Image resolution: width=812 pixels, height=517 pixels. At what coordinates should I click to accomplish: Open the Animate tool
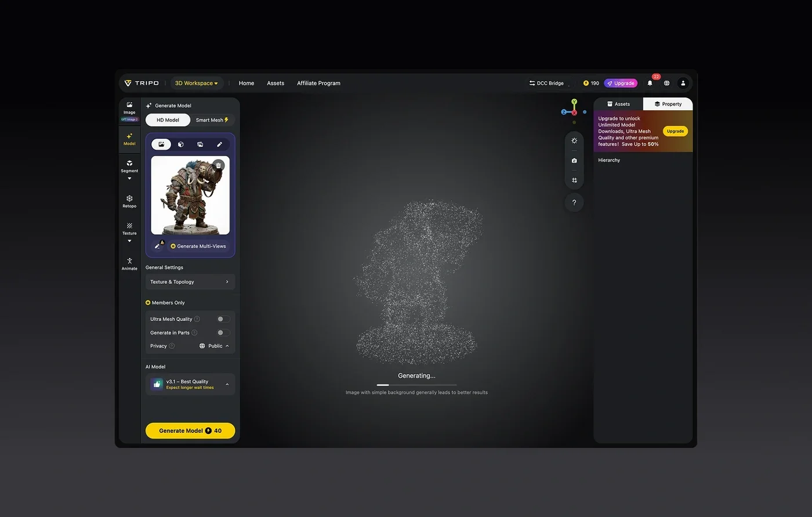tap(129, 264)
